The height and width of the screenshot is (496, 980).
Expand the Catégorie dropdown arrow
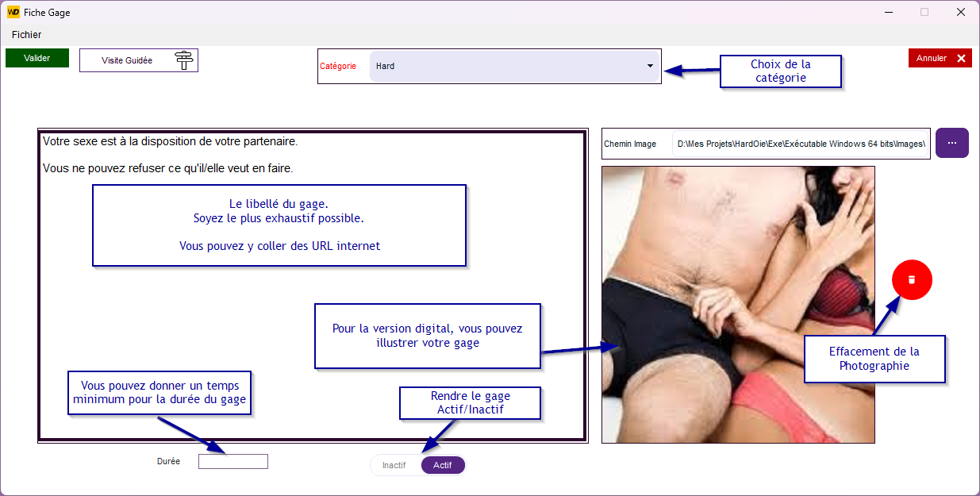[x=649, y=67]
